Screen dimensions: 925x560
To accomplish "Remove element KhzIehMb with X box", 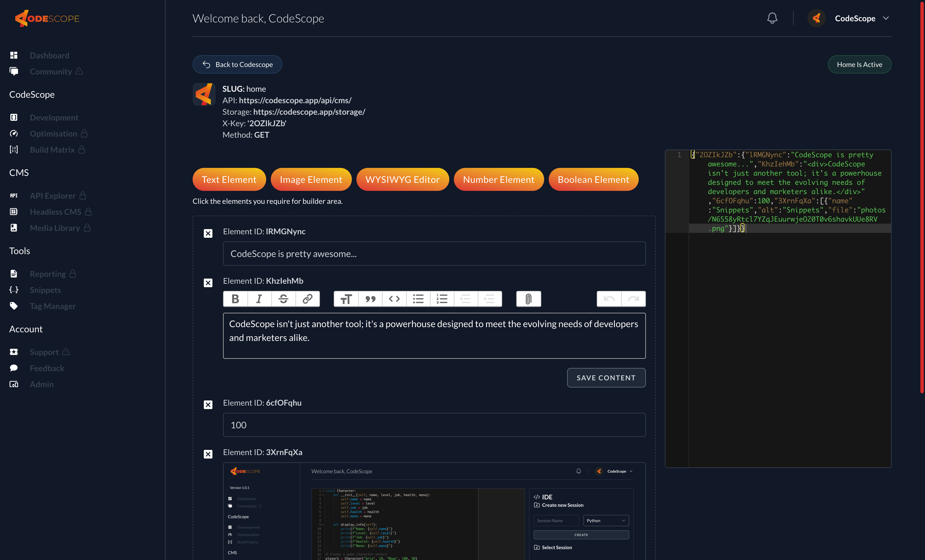I will coord(208,283).
